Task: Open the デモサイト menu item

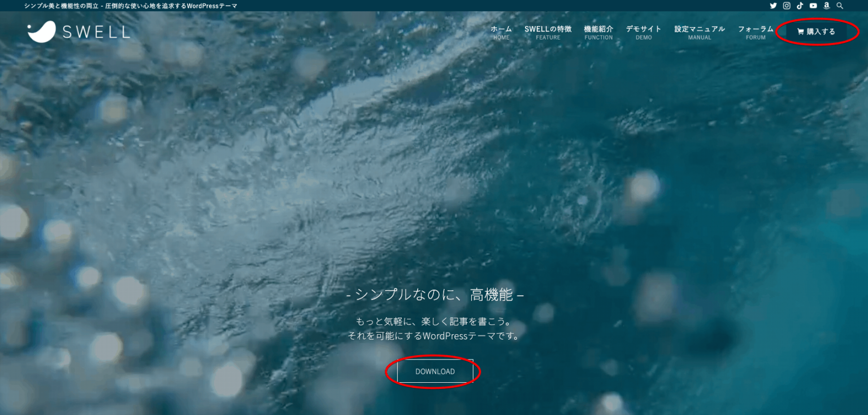Action: click(644, 31)
